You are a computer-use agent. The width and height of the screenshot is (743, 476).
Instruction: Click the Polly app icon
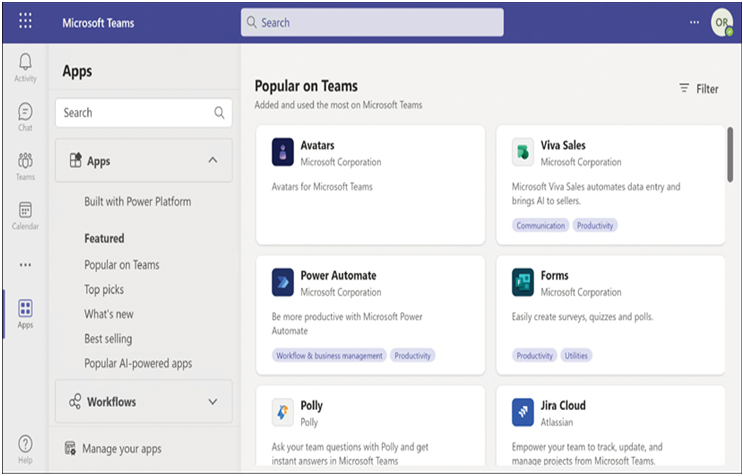point(282,413)
